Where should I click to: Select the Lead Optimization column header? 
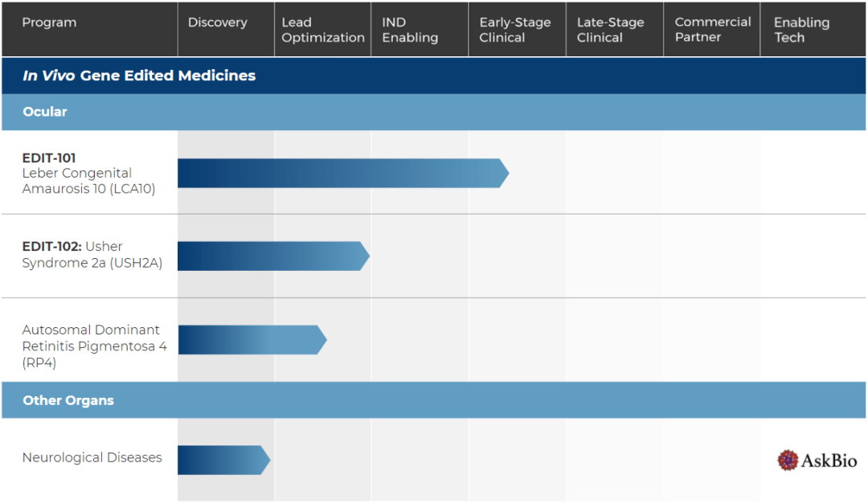[322, 30]
